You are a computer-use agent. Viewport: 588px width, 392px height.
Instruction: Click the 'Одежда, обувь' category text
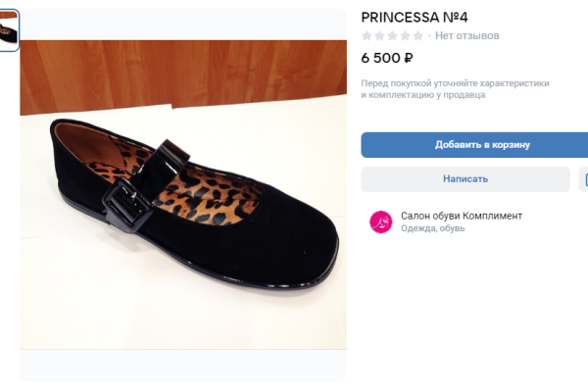[433, 229]
